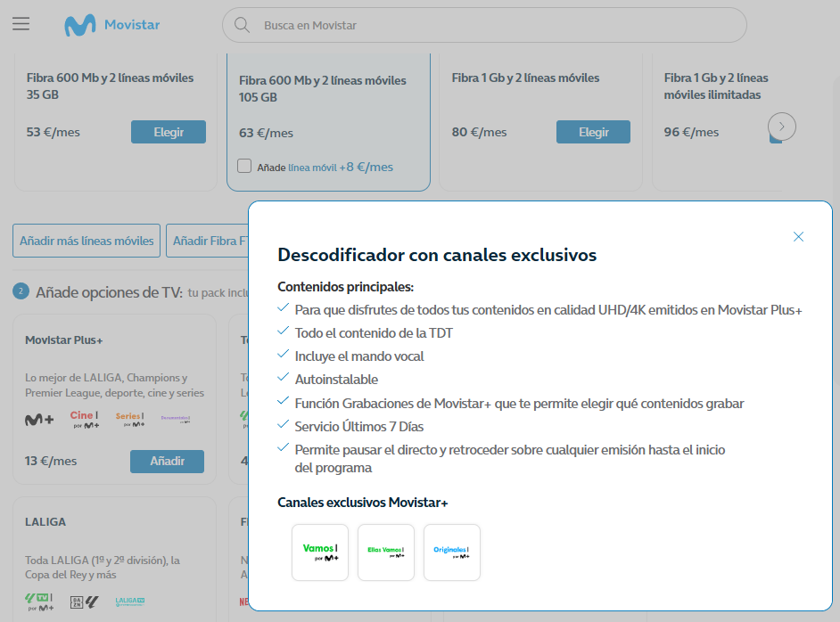Click the Series por M+ channel icon

[132, 418]
